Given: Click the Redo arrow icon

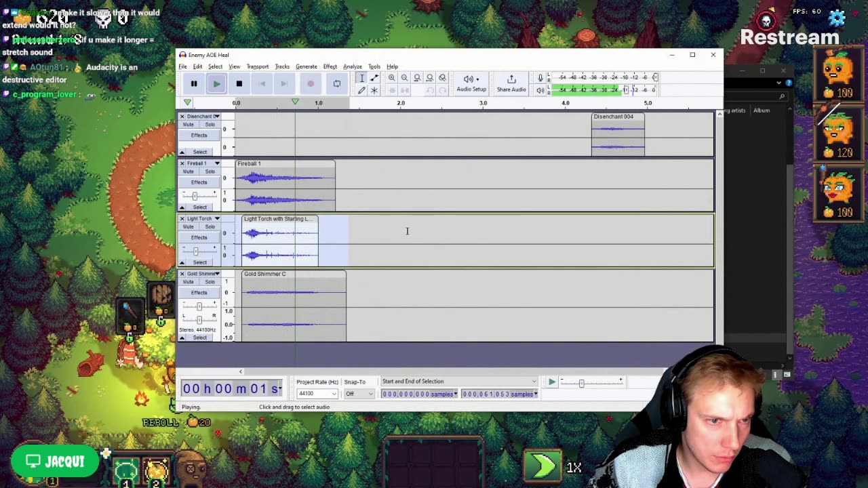Looking at the screenshot, I should [442, 90].
